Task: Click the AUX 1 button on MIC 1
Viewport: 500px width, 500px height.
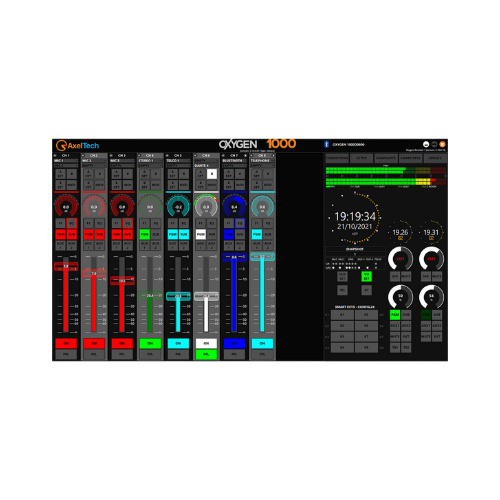Action: tap(60, 245)
